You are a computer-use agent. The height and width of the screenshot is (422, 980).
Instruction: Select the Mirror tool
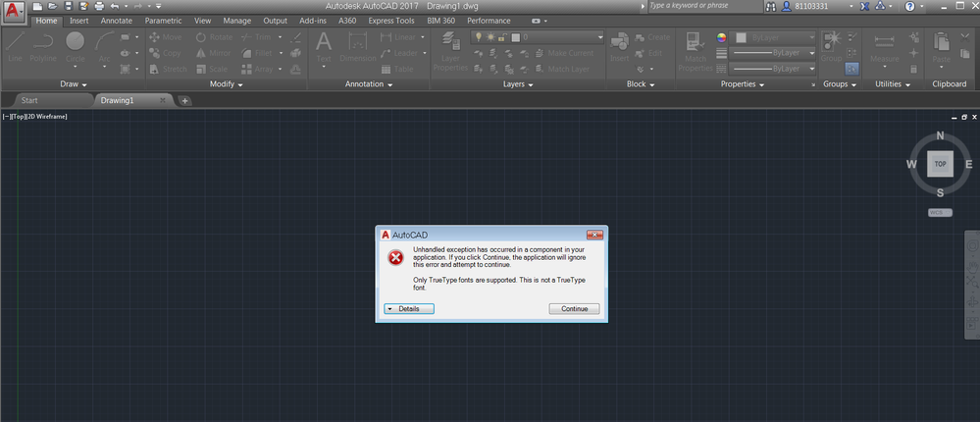click(214, 53)
